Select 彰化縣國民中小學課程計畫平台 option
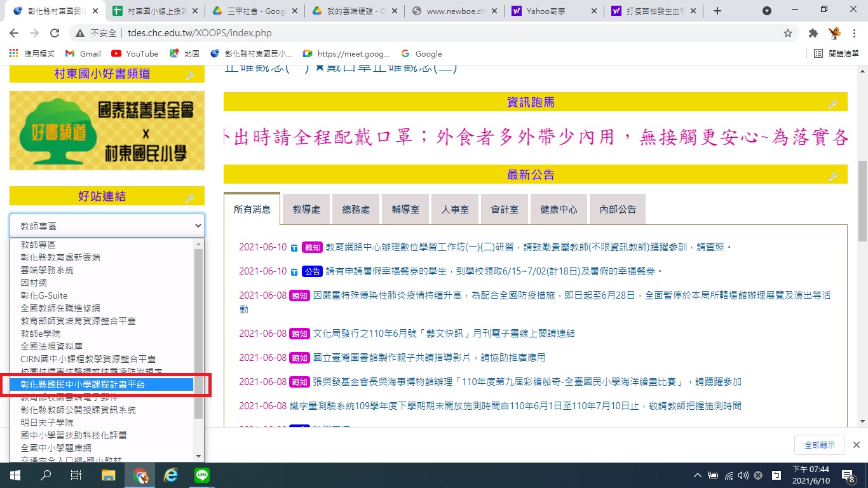This screenshot has width=868, height=488. (102, 384)
